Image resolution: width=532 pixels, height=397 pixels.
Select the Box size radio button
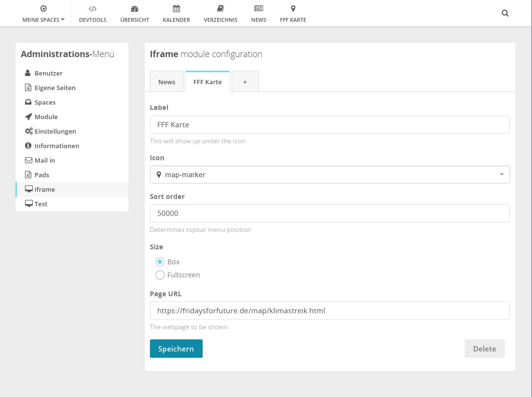pyautogui.click(x=160, y=262)
